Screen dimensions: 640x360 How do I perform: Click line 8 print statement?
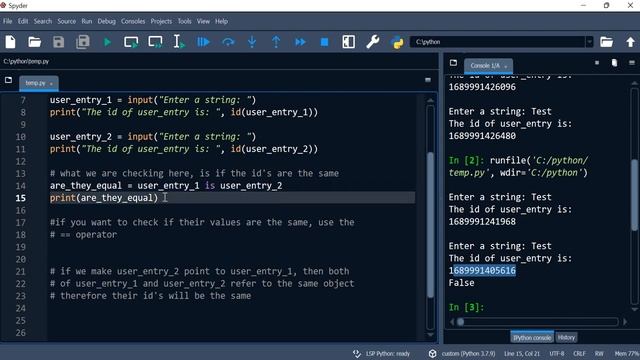coord(184,112)
